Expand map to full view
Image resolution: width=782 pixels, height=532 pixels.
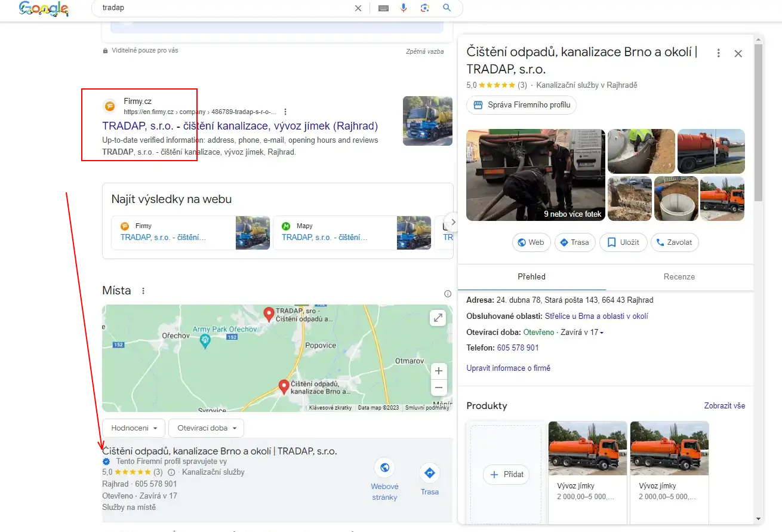439,318
